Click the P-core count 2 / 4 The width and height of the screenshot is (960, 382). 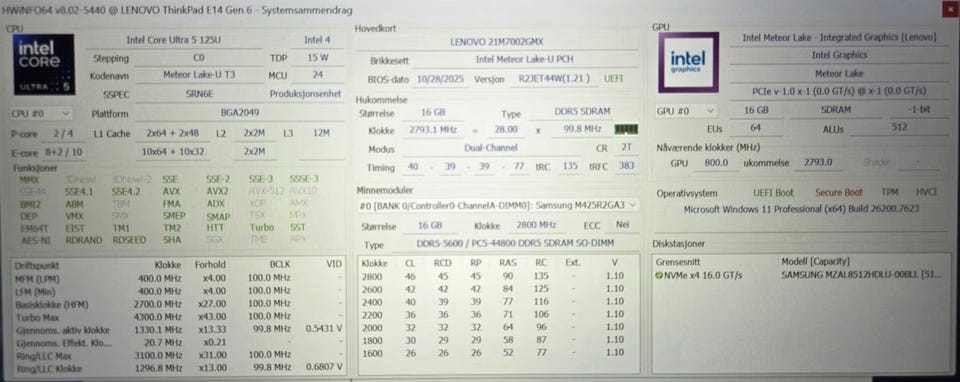click(63, 133)
